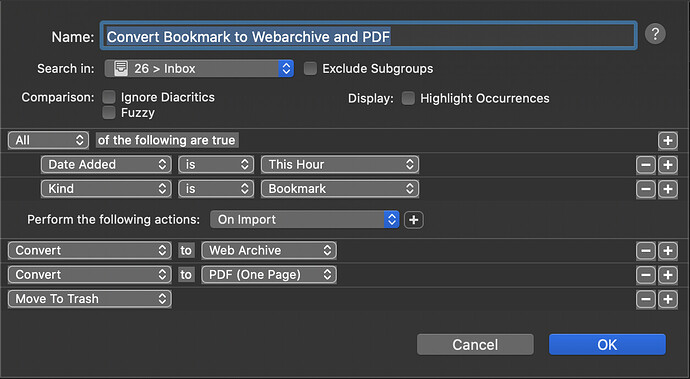This screenshot has height=379, width=690.
Task: Enable Fuzzy comparison checkbox
Action: pyautogui.click(x=109, y=113)
